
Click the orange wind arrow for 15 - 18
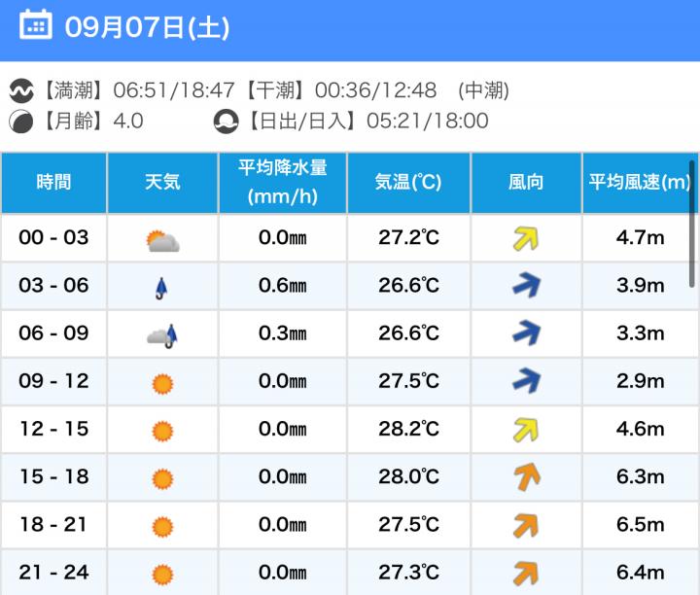pyautogui.click(x=526, y=477)
